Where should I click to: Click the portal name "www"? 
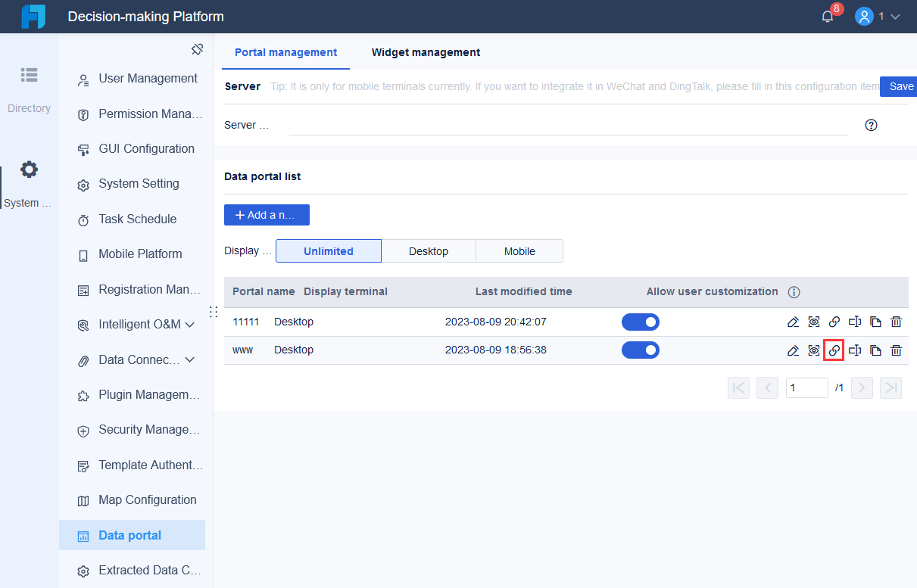243,350
